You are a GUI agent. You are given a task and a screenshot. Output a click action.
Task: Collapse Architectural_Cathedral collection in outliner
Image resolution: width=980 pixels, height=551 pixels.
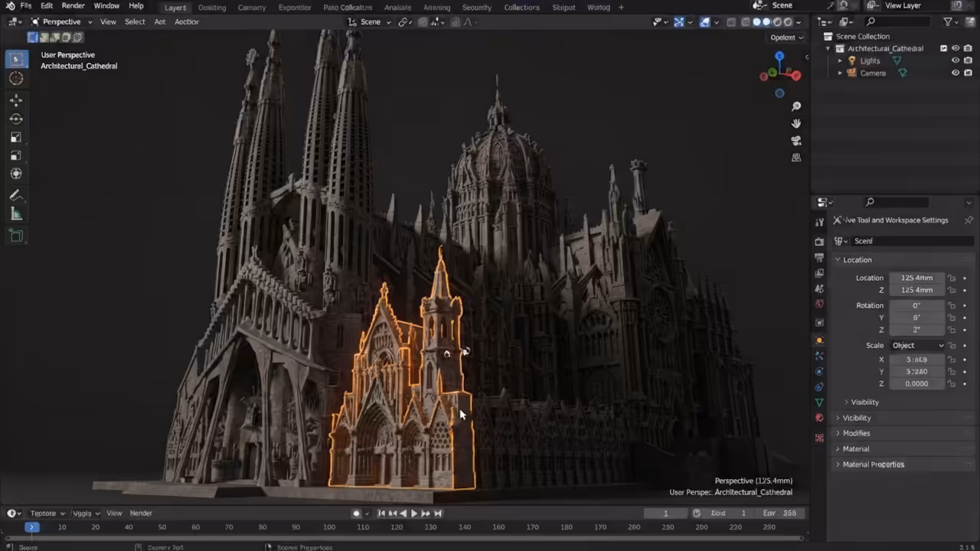click(x=828, y=48)
